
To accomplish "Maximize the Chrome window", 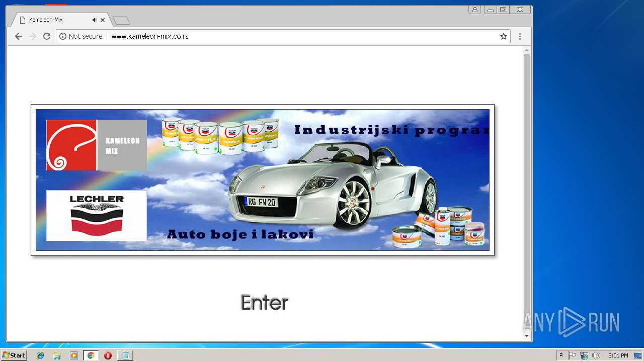I will click(x=503, y=10).
